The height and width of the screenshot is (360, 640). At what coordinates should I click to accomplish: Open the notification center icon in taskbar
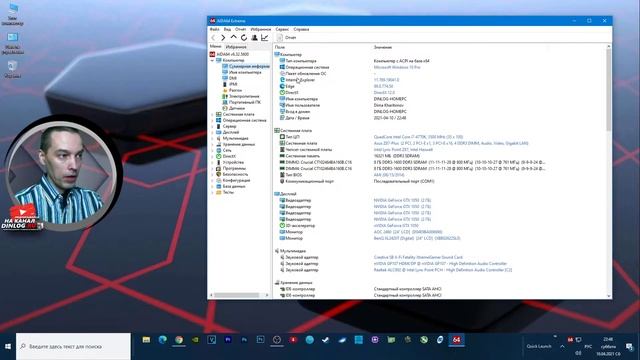point(630,347)
